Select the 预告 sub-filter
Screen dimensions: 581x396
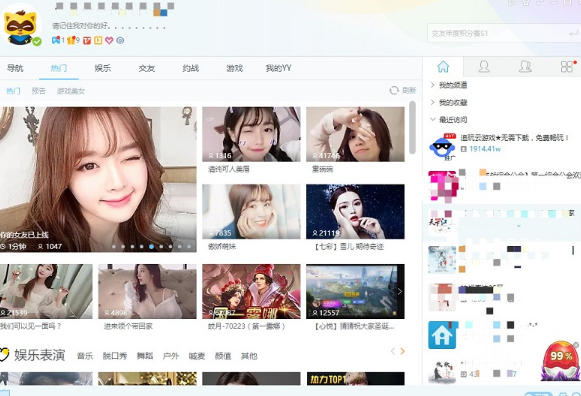click(39, 91)
